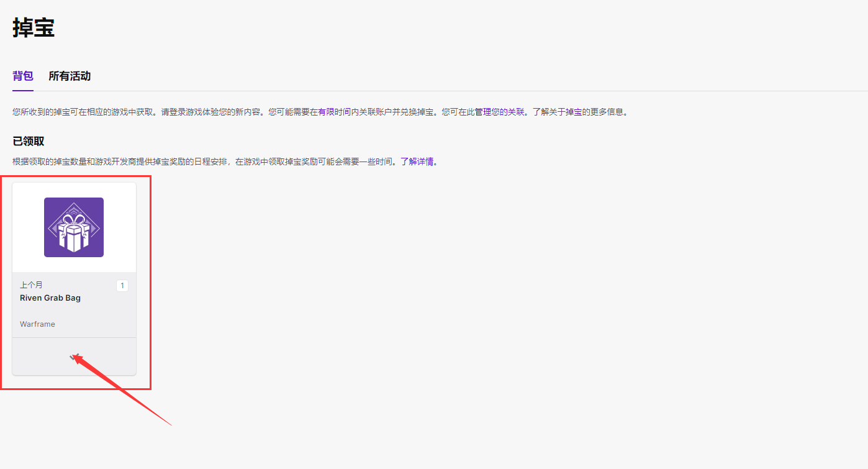The height and width of the screenshot is (469, 868).
Task: Switch to the 背包 tab
Action: (23, 76)
